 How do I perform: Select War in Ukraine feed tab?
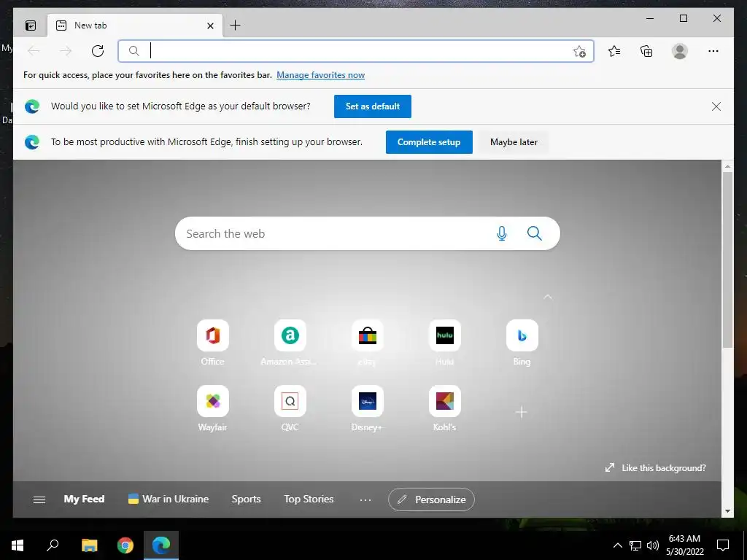click(169, 499)
